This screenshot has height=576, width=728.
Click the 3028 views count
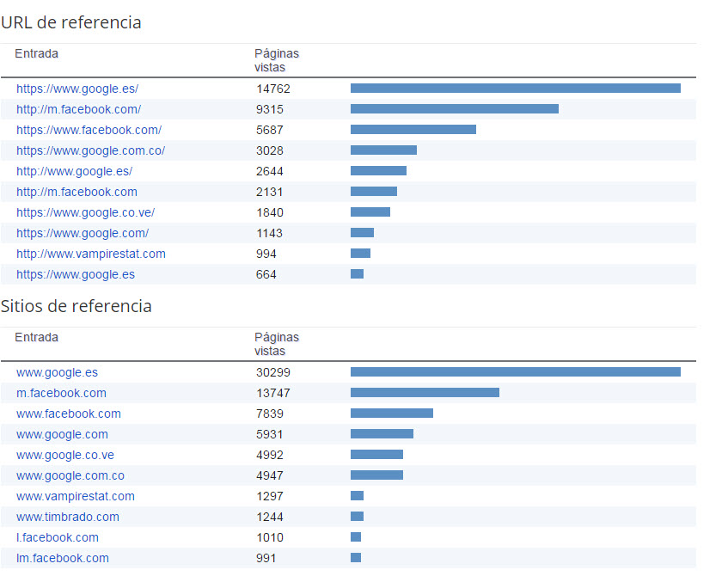pyautogui.click(x=270, y=150)
